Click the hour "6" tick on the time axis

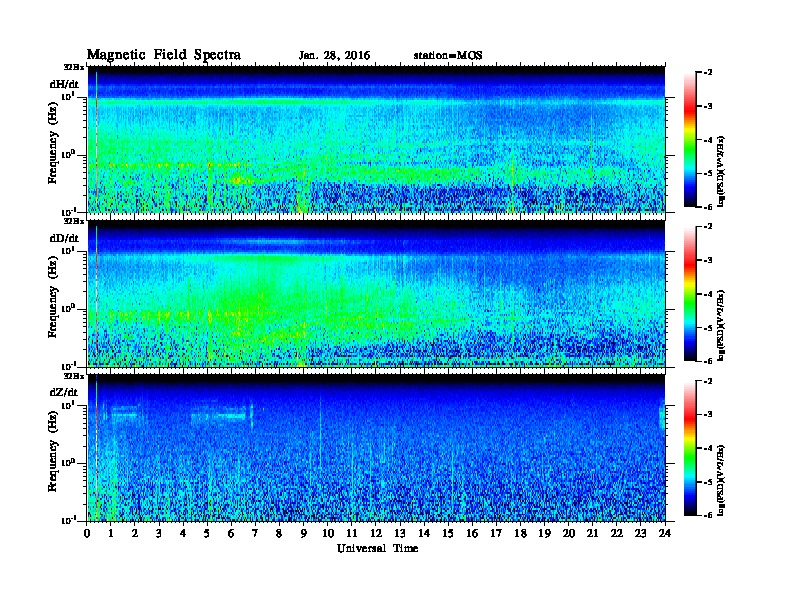(x=231, y=533)
